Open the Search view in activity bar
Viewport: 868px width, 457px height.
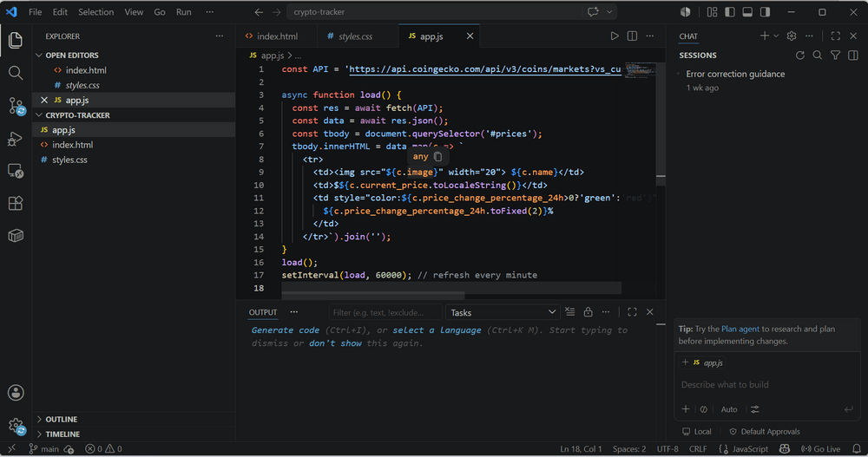pos(16,73)
